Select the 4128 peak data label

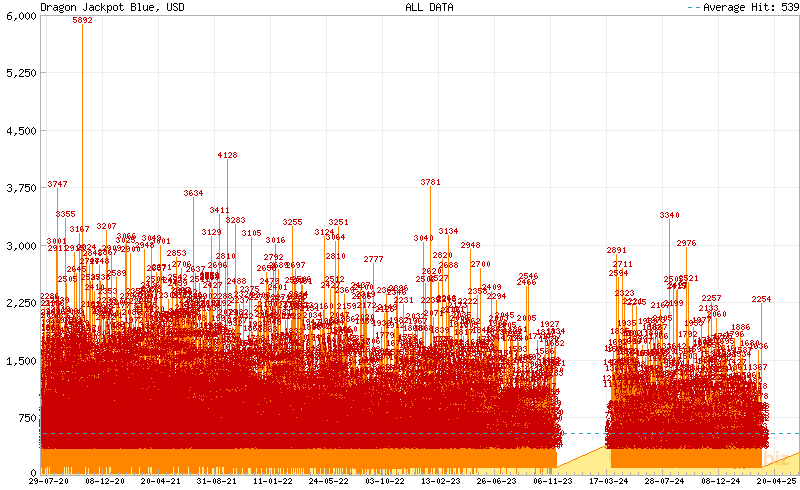pyautogui.click(x=227, y=155)
